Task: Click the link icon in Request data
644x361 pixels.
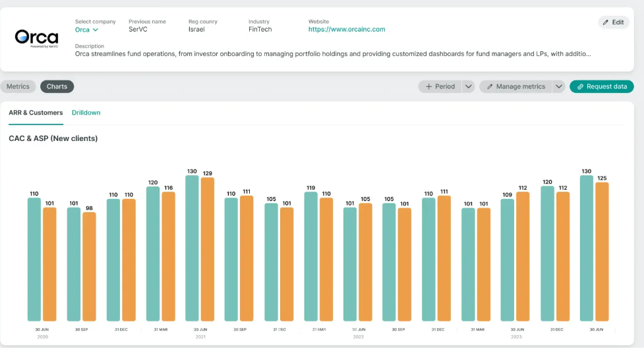Action: [580, 86]
